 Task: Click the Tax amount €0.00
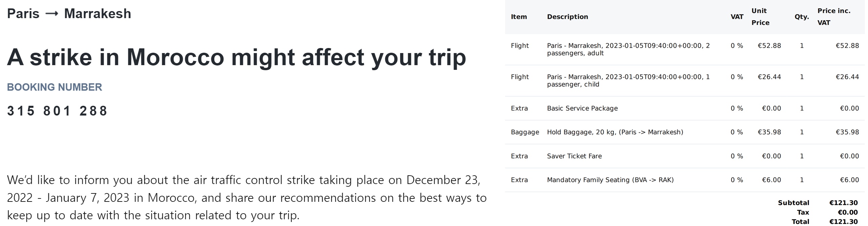848,212
